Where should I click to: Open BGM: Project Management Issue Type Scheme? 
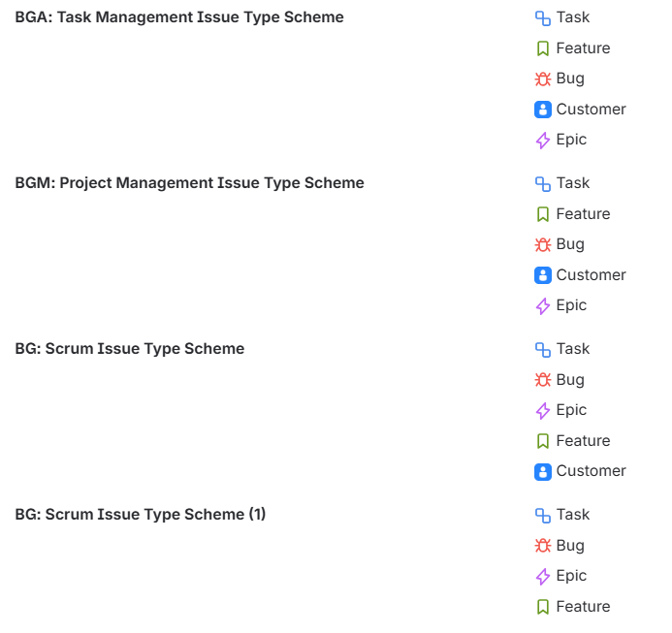189,183
